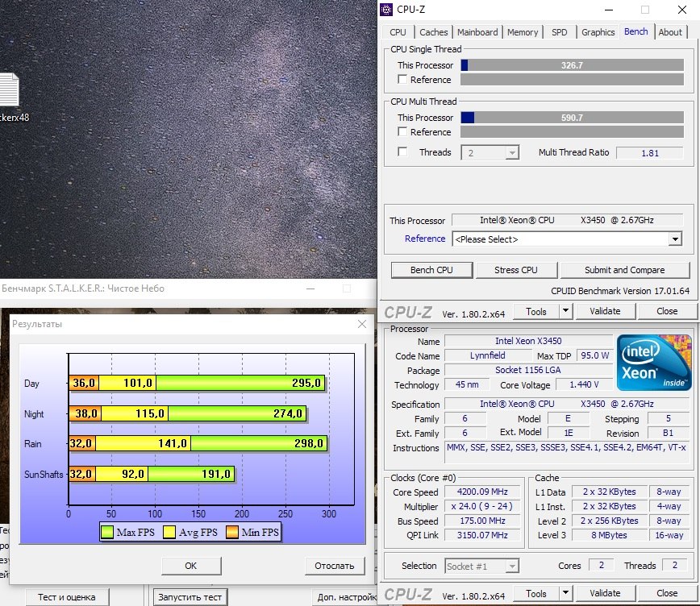Open the About tab

[x=670, y=32]
